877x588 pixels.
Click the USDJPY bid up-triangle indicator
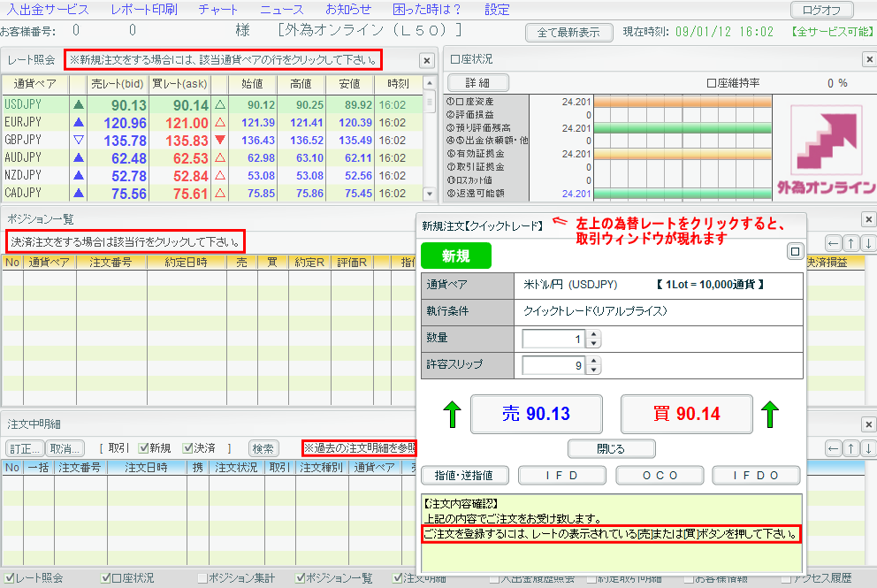(79, 104)
